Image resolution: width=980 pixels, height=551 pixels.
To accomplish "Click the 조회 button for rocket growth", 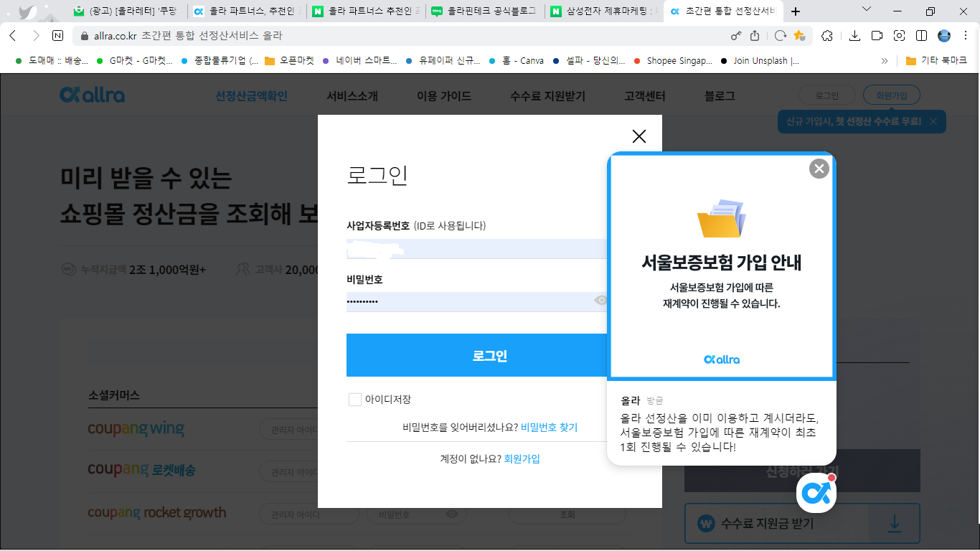I will [567, 514].
